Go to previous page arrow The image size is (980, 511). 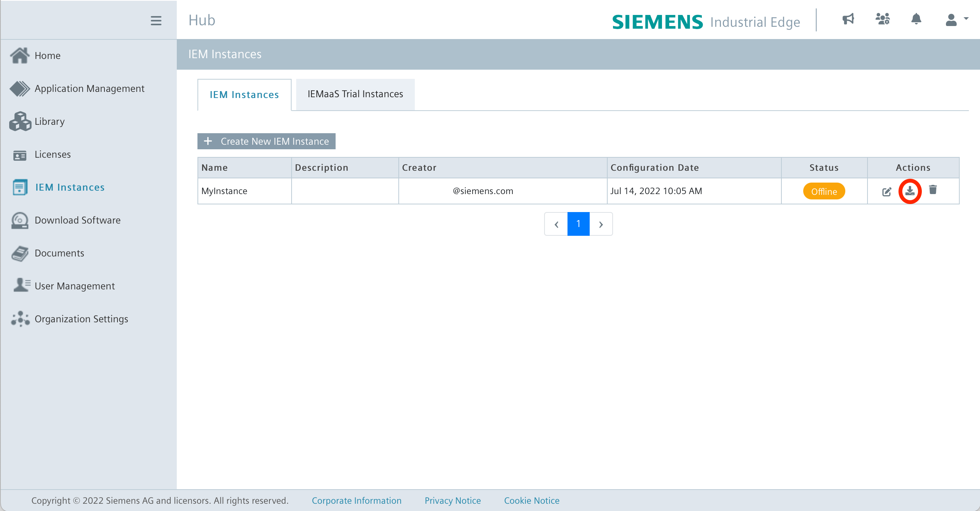[x=556, y=224]
